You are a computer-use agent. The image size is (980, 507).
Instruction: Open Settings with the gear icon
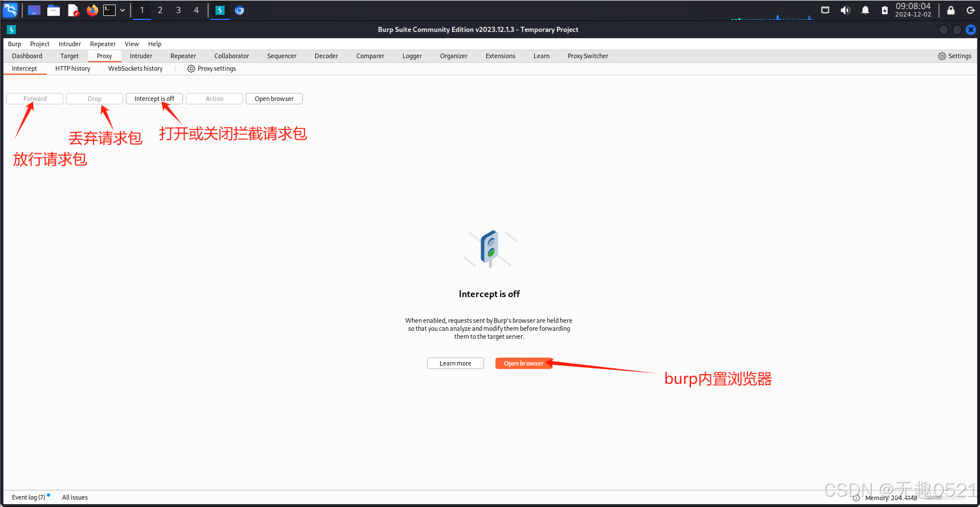tap(955, 56)
